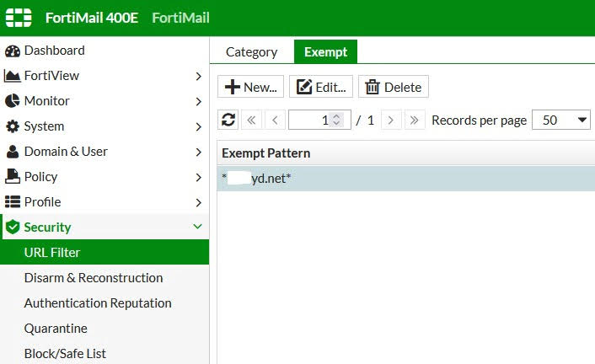Click the Monitor menu label
This screenshot has width=595, height=364.
point(46,101)
